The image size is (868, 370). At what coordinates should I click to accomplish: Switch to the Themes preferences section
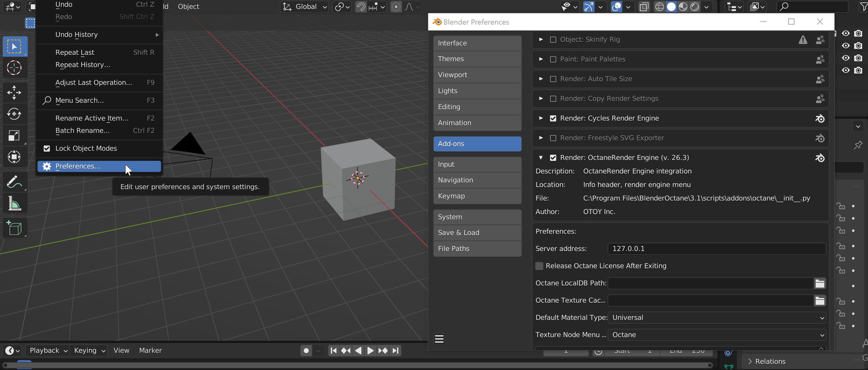[477, 58]
